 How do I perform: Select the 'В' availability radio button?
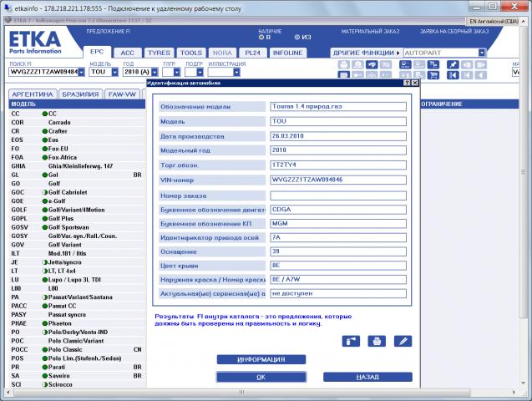point(261,37)
